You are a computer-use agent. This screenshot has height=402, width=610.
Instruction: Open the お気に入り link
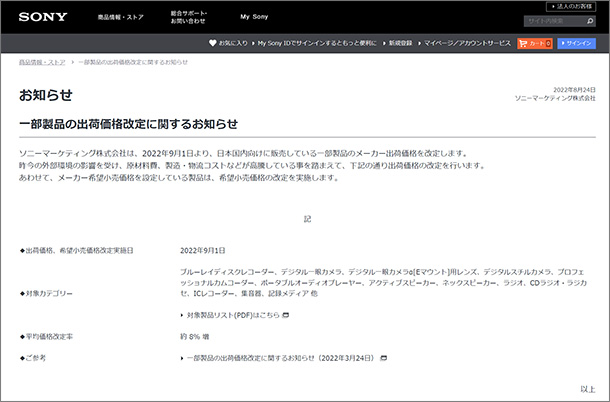233,43
